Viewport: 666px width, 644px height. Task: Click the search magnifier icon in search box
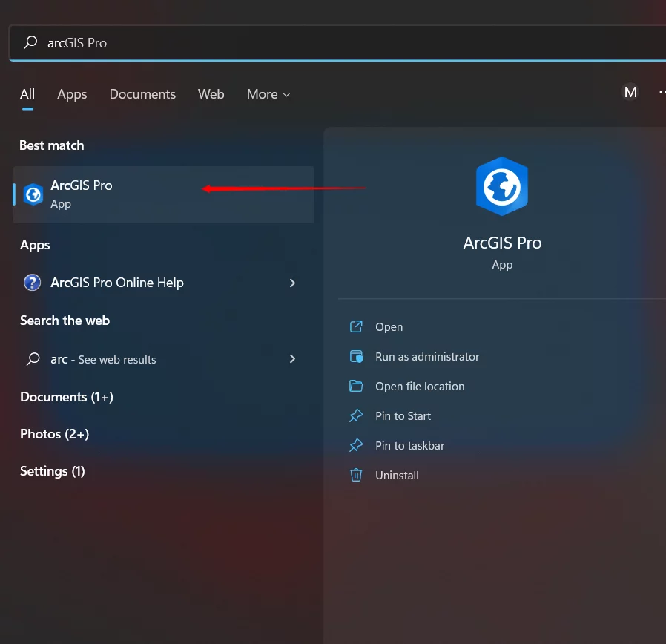tap(30, 42)
